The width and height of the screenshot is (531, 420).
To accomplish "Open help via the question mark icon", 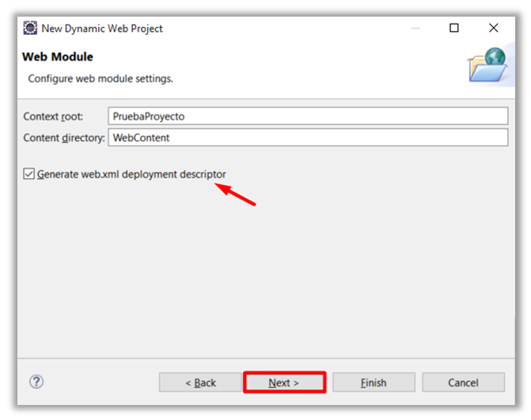I will pyautogui.click(x=36, y=381).
